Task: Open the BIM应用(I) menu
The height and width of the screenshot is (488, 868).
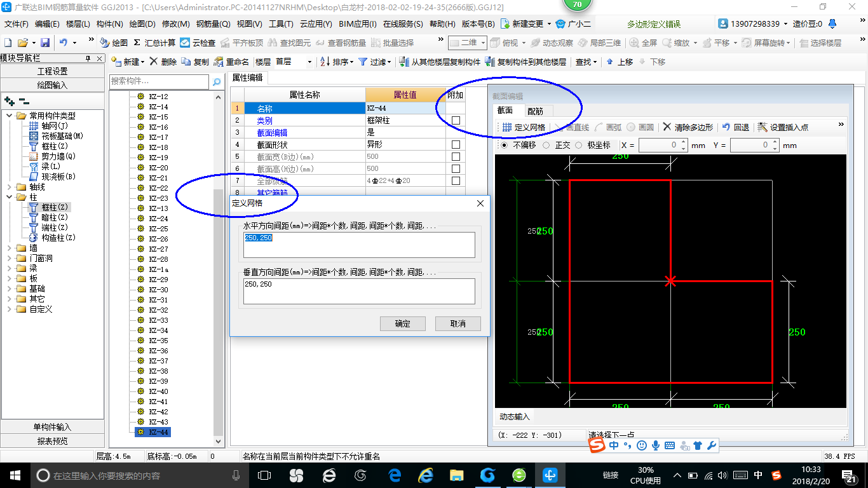Action: click(x=358, y=24)
